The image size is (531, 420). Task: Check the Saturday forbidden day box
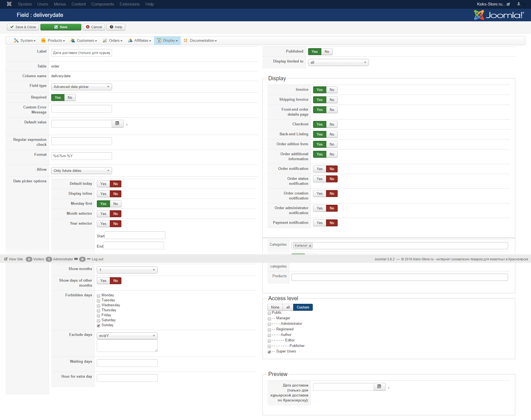pos(98,321)
